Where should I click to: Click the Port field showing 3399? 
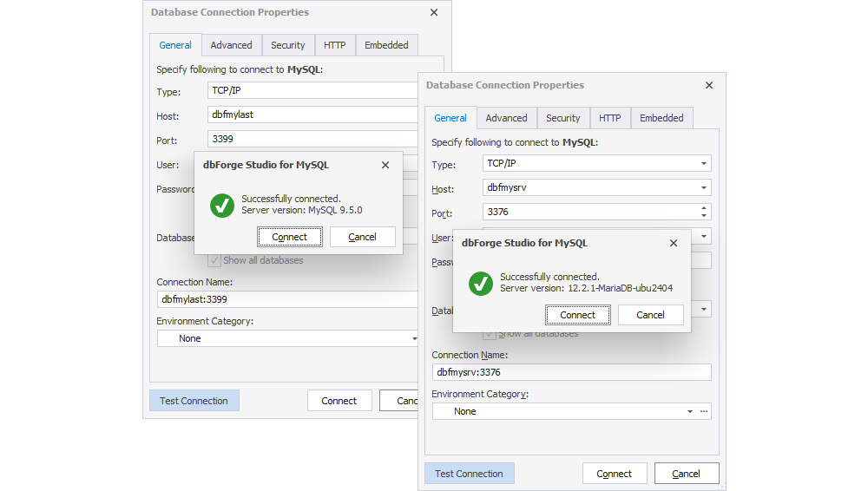pos(312,139)
